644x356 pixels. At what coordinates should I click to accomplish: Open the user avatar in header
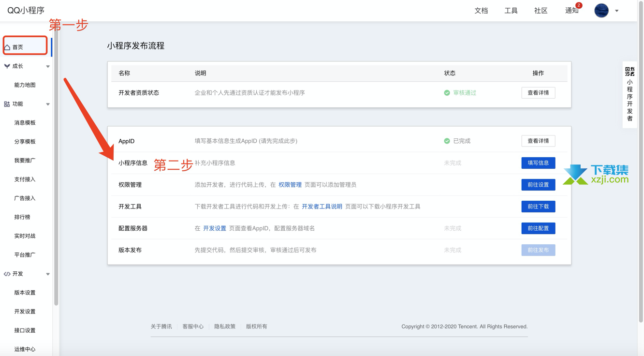click(x=601, y=10)
